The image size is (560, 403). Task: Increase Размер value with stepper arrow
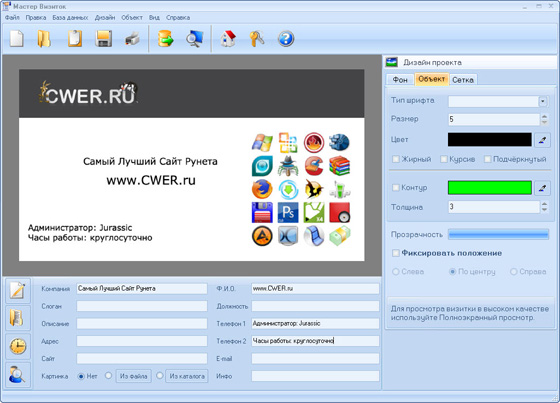click(x=544, y=116)
